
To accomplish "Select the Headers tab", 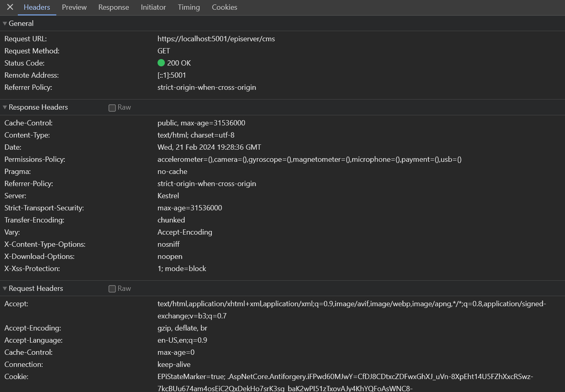I will point(37,7).
